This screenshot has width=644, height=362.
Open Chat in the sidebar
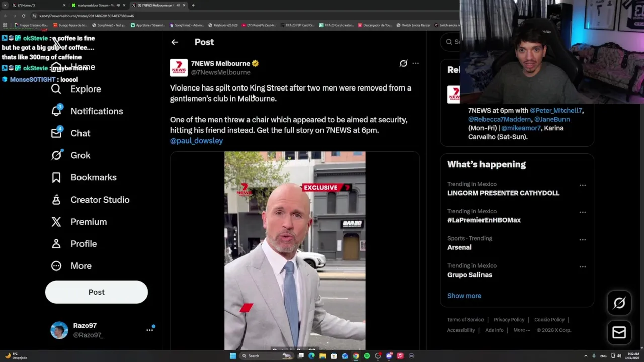80,133
